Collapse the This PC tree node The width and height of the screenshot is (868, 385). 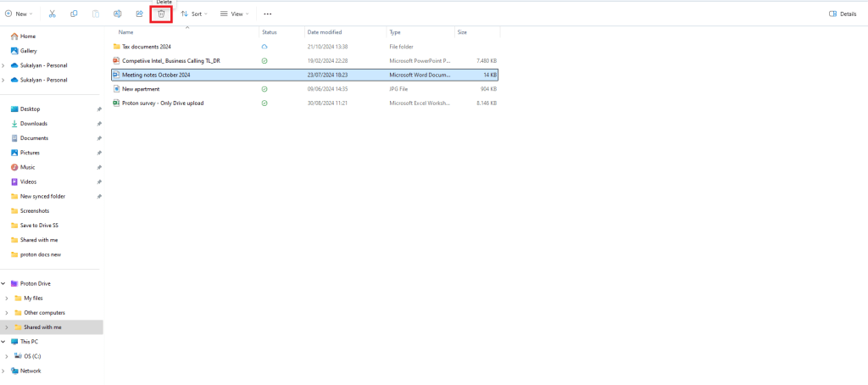[4, 342]
